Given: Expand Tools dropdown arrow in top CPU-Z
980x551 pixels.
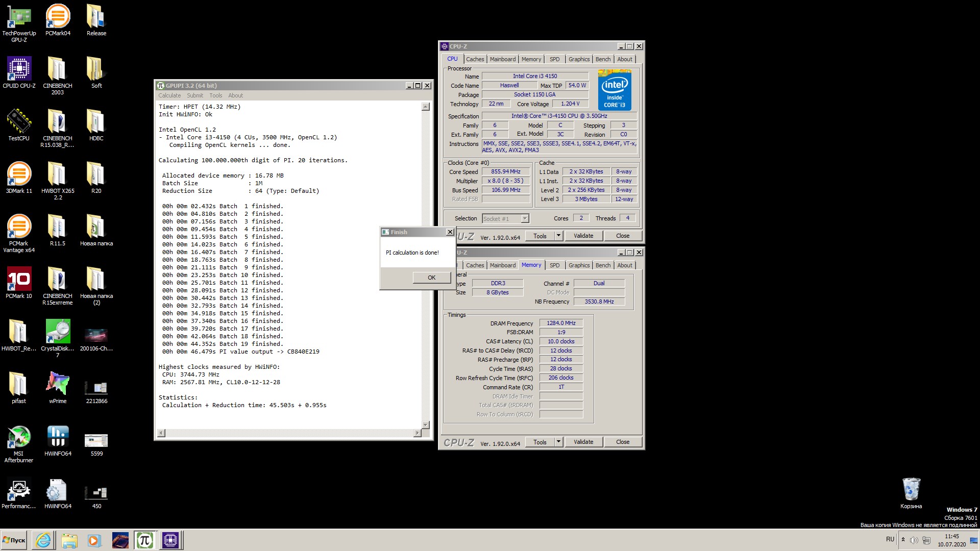Looking at the screenshot, I should coord(558,236).
